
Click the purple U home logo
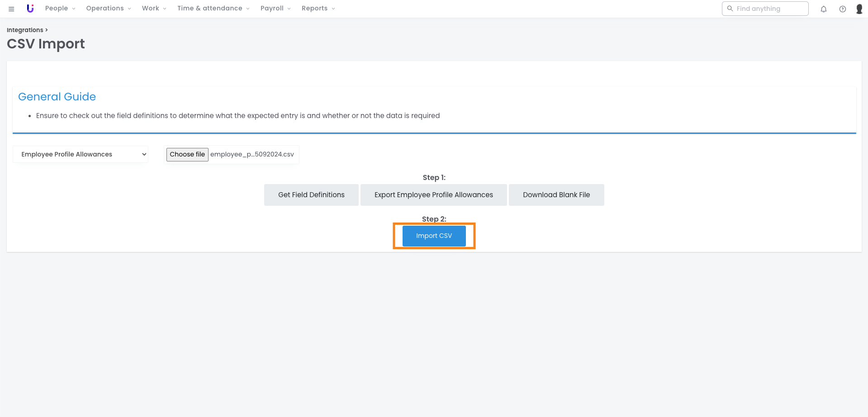click(x=30, y=9)
